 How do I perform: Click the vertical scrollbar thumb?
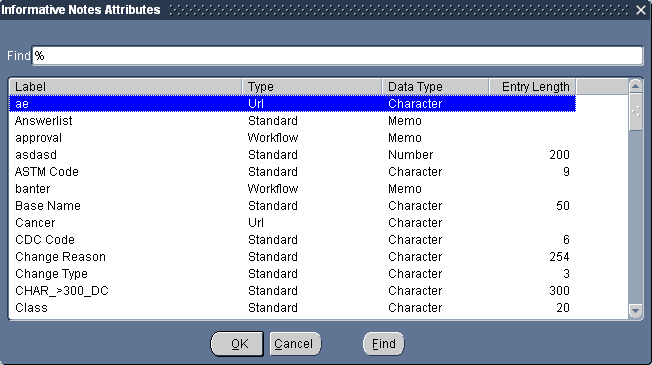coord(635,112)
